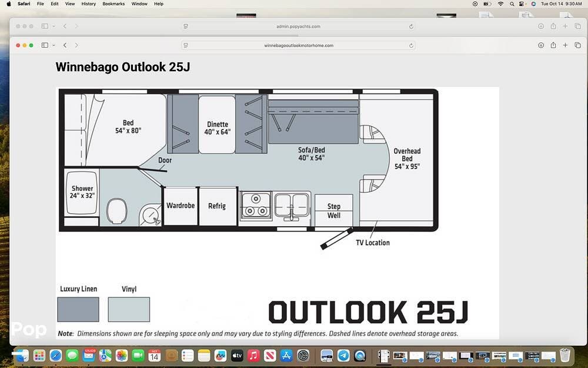Bring the admin.popyachts.com window to front via its address bar

tap(299, 26)
